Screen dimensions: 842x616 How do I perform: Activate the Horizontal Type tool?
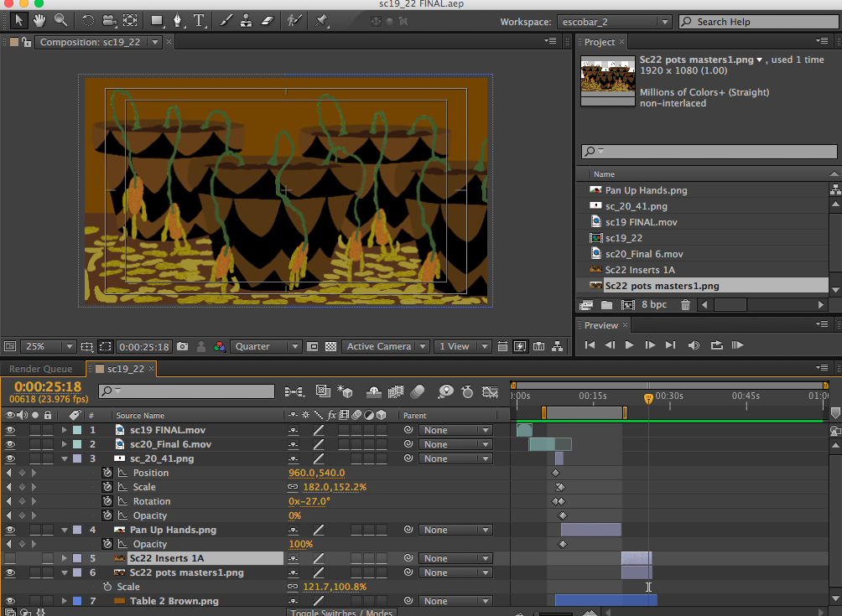[x=198, y=21]
